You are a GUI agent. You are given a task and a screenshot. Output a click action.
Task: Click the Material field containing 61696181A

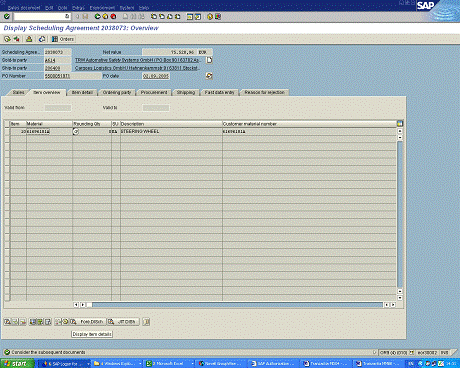(x=49, y=132)
